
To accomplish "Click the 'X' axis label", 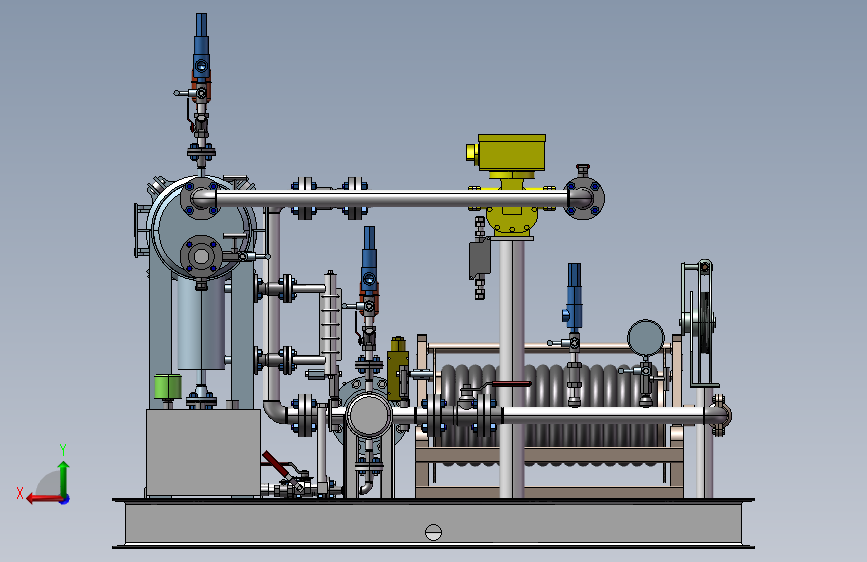I will click(20, 493).
